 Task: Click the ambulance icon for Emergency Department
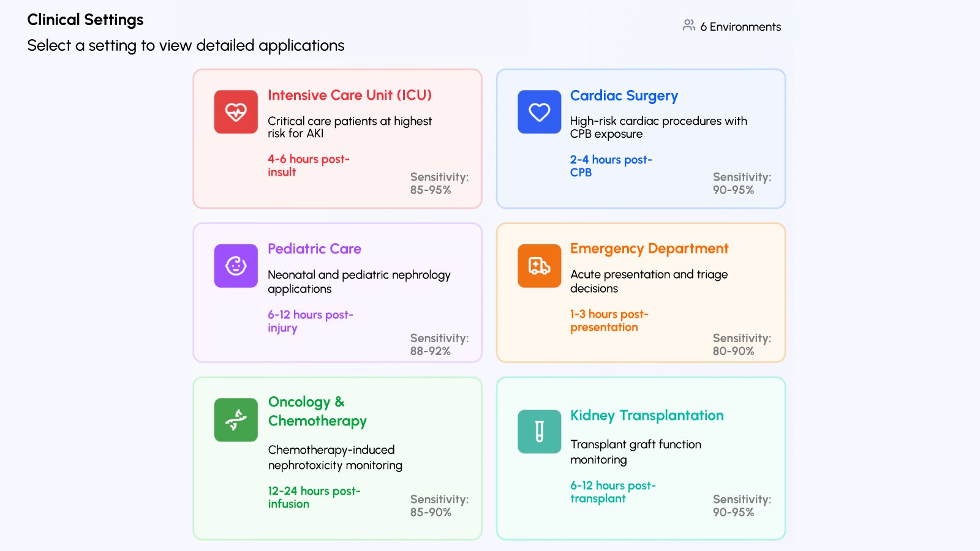point(539,265)
